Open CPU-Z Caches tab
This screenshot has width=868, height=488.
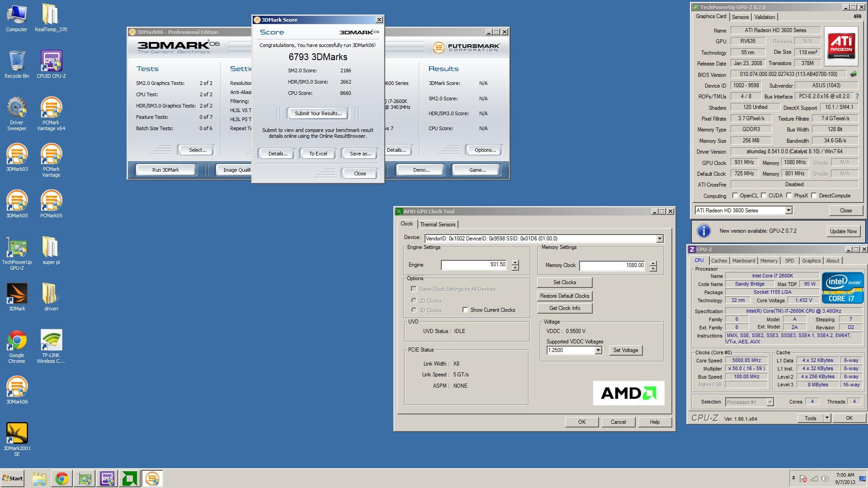719,261
